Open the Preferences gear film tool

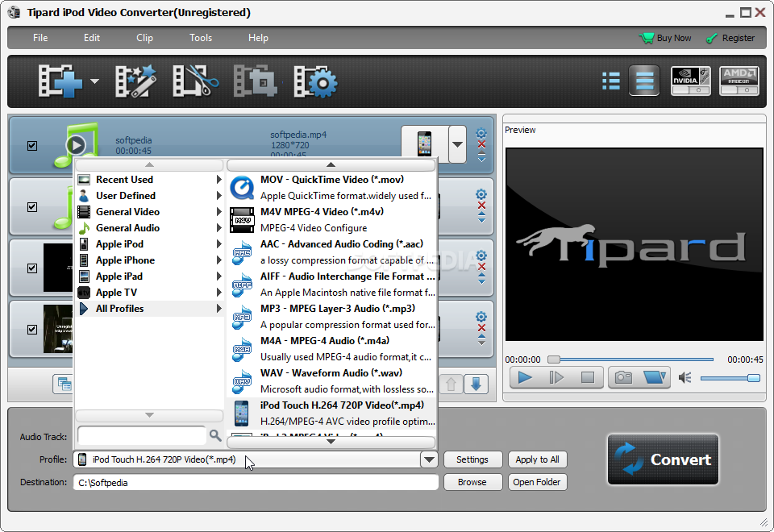(x=315, y=81)
